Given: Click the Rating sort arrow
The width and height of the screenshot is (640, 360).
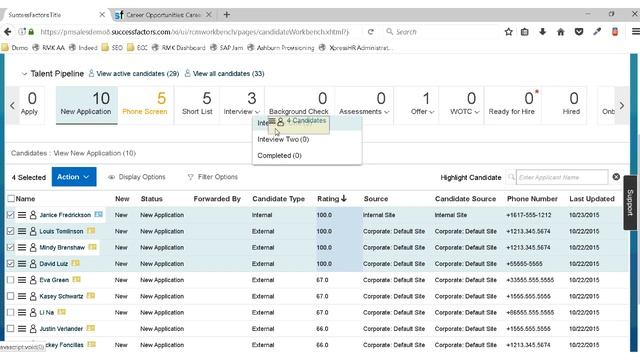Looking at the screenshot, I should 344,198.
